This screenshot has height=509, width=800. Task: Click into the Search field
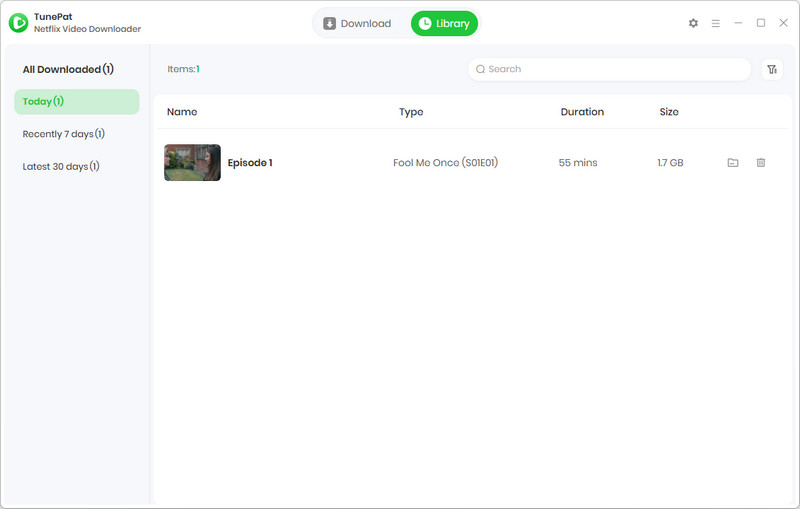coord(609,69)
